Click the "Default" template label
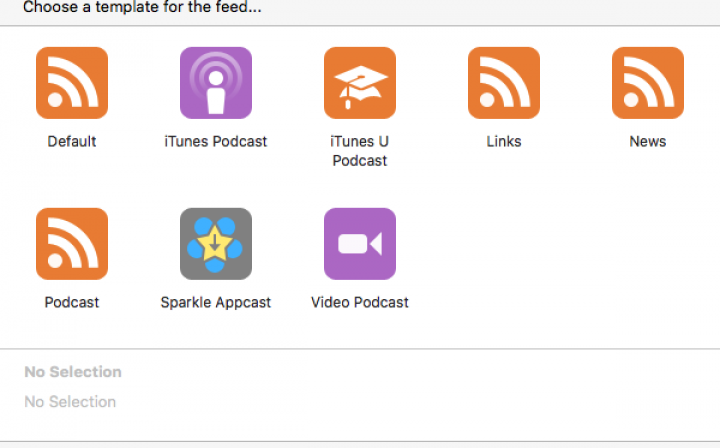Viewport: 720px width, 448px height. coord(72,141)
